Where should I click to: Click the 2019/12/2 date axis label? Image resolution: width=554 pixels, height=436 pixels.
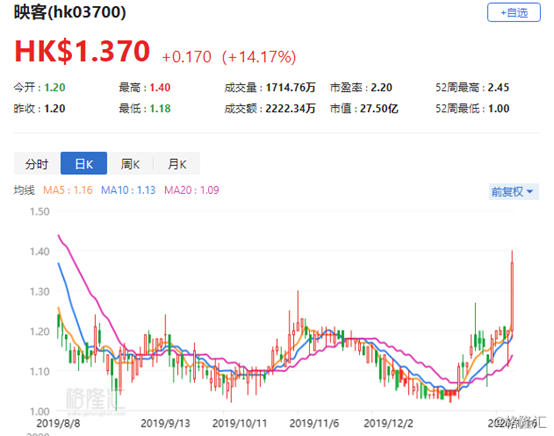388,423
